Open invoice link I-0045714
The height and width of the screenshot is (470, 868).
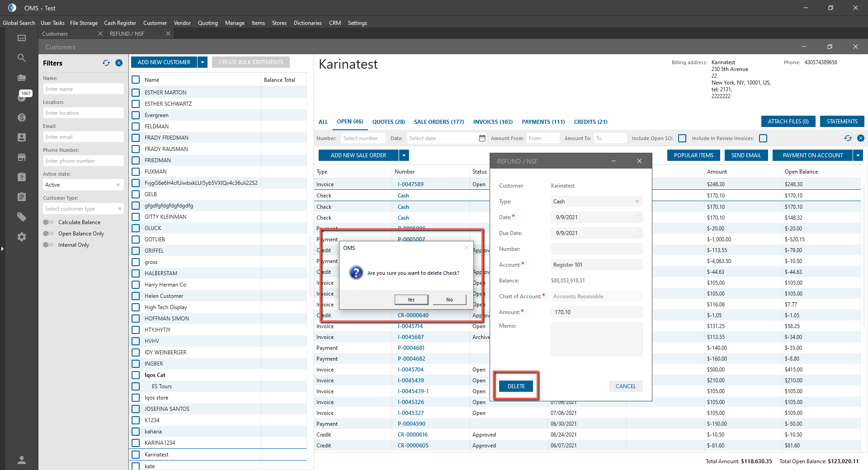pyautogui.click(x=410, y=326)
